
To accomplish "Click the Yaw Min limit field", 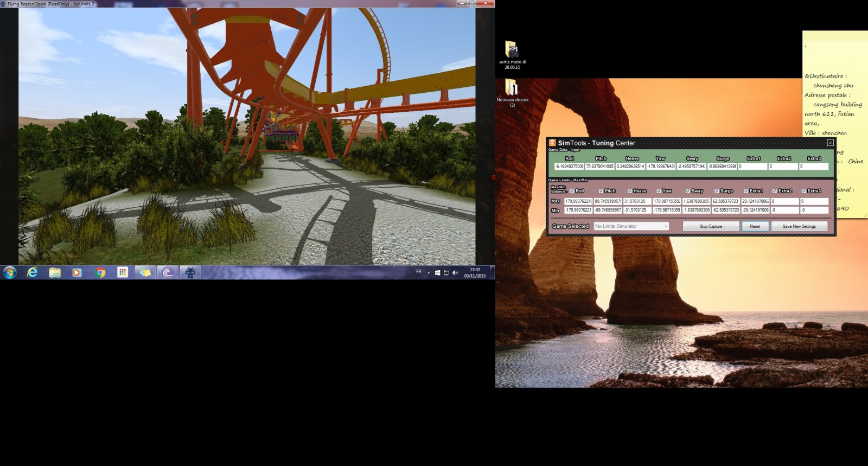I will pyautogui.click(x=667, y=210).
